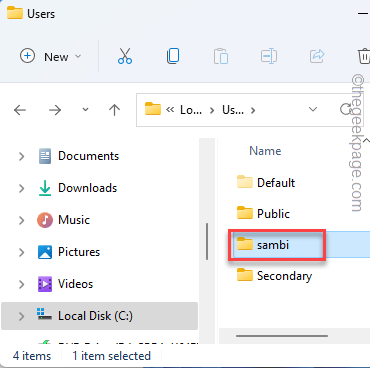370x368 pixels.
Task: Click the Delete trash icon
Action: click(x=364, y=56)
